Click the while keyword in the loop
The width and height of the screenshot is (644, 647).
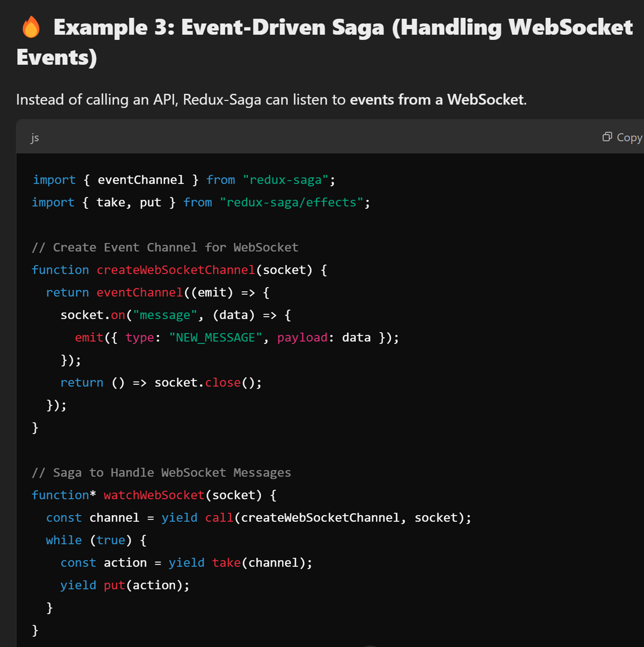(x=64, y=540)
